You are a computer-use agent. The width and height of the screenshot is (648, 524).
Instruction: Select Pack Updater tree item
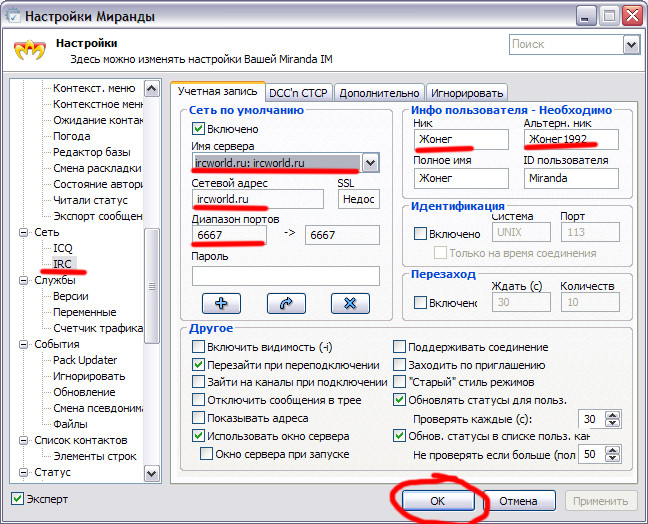[x=85, y=360]
